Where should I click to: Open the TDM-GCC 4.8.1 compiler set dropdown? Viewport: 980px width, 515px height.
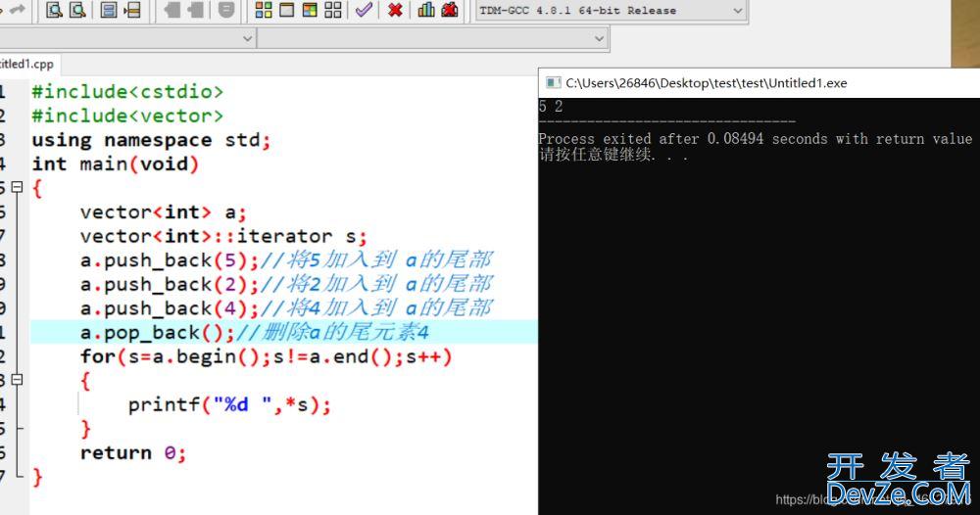point(611,11)
